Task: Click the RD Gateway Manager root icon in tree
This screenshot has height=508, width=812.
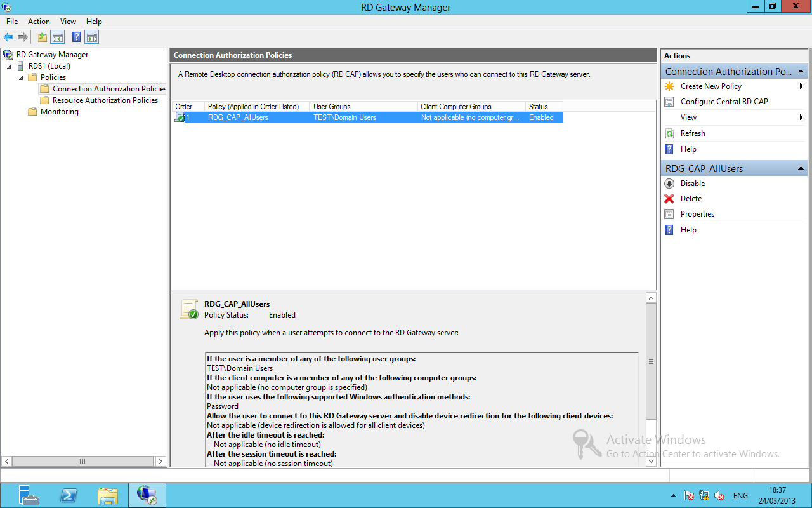Action: click(8, 55)
